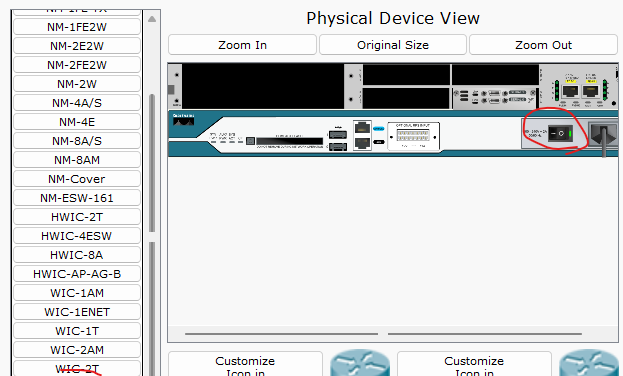Click the upper USB port on router
The height and width of the screenshot is (376, 623).
(338, 135)
